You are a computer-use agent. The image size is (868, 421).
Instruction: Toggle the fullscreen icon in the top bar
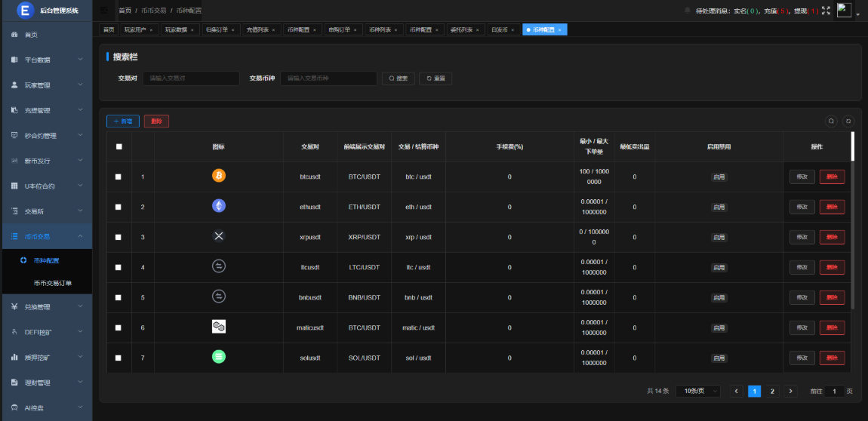point(826,11)
